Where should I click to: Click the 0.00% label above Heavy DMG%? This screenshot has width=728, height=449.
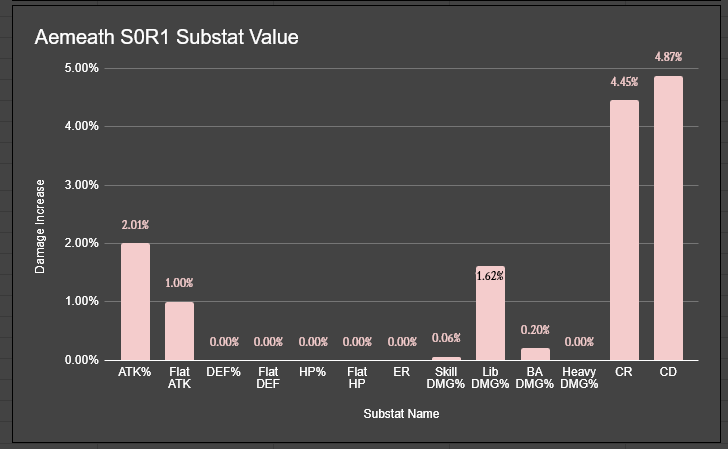[x=579, y=342]
